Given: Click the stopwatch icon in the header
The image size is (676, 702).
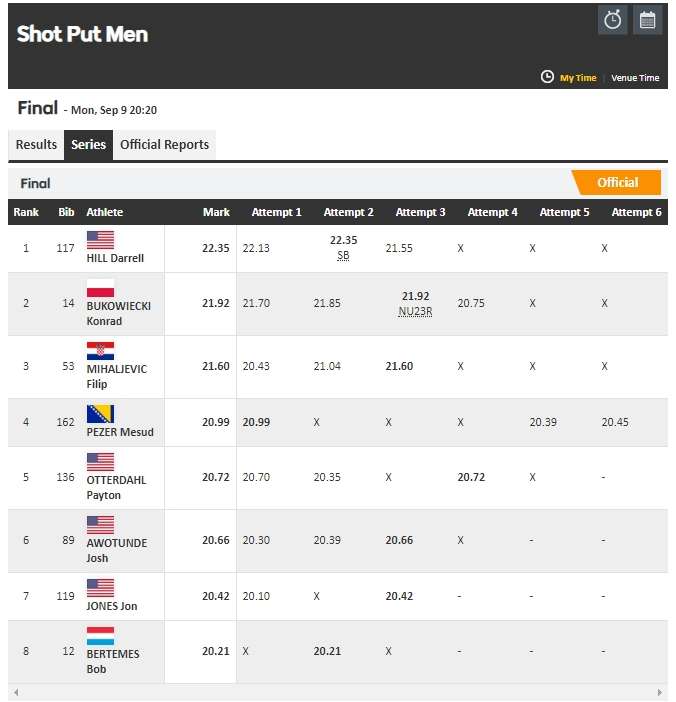Looking at the screenshot, I should pos(612,20).
